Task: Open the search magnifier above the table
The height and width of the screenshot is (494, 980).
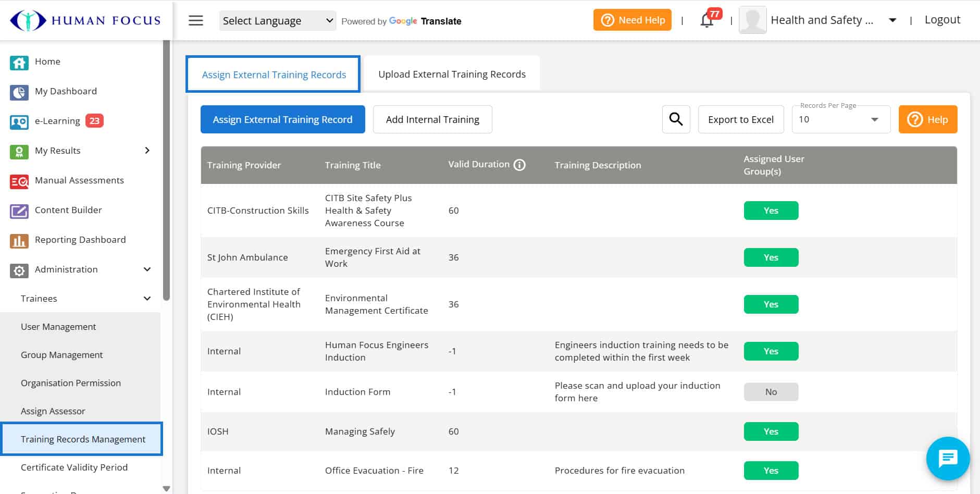Action: (676, 119)
